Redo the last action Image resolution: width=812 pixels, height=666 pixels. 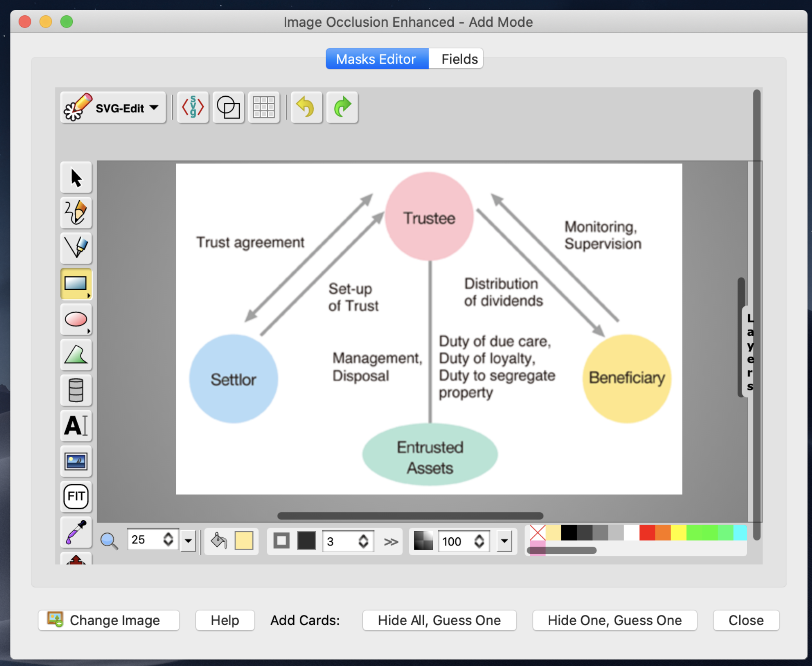(342, 107)
